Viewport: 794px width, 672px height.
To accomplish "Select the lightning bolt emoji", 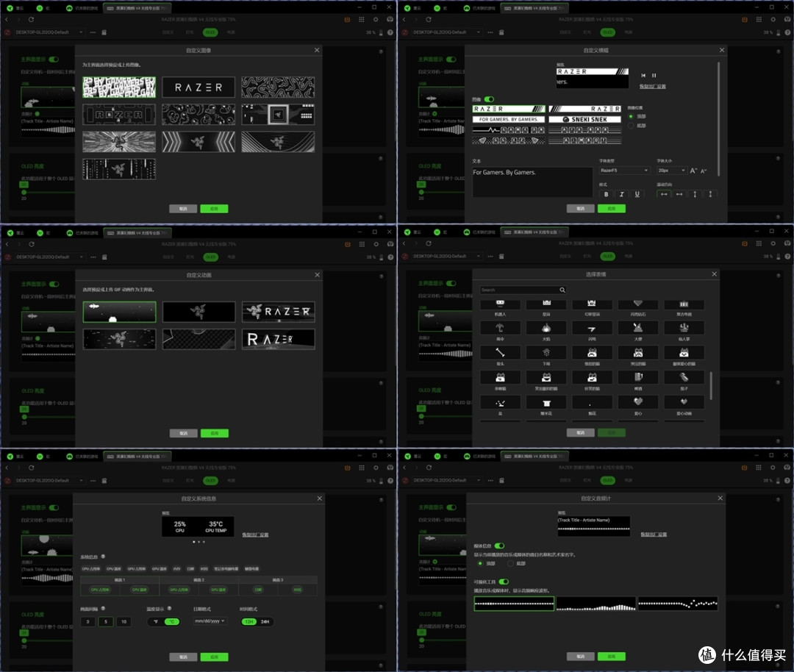I will click(592, 328).
